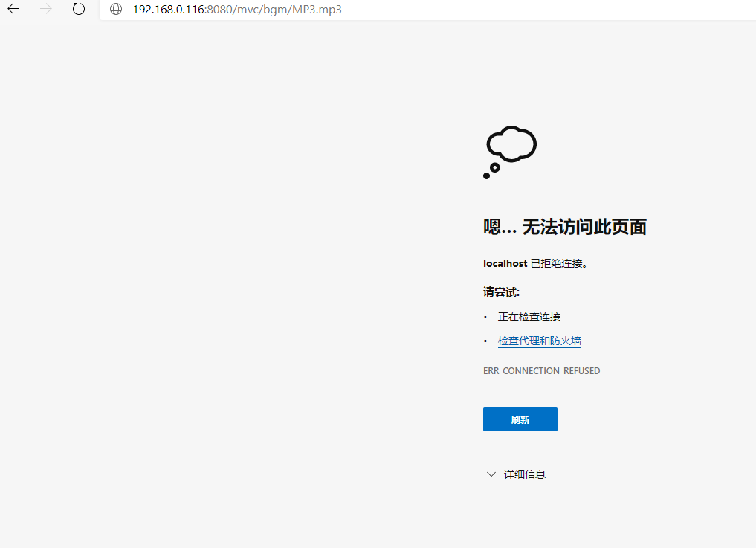Click the greyed-out forward arrow
The image size is (756, 548).
pyautogui.click(x=46, y=9)
